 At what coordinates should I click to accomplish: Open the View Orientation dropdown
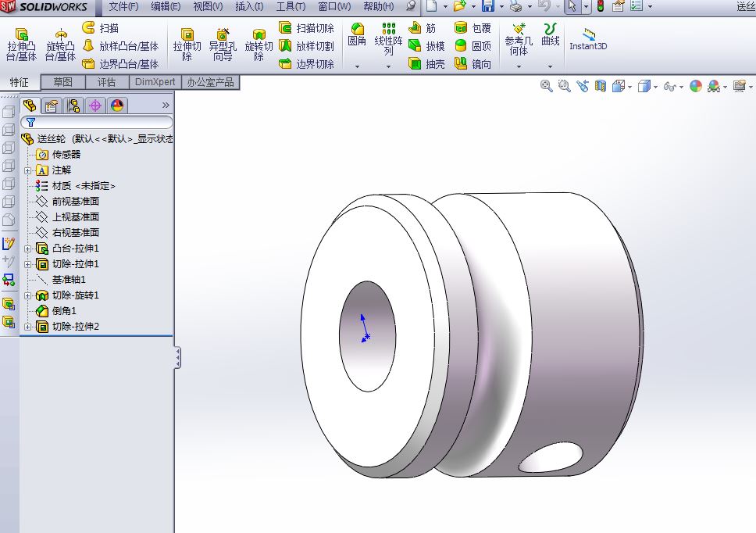click(629, 88)
